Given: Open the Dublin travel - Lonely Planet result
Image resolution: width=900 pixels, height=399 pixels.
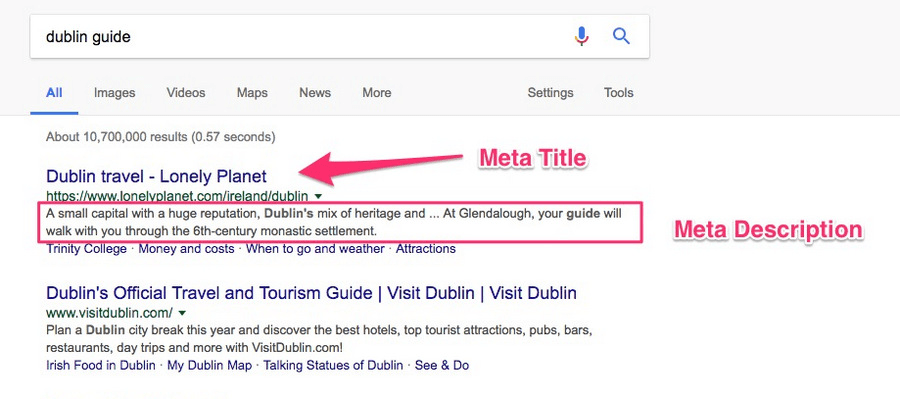Looking at the screenshot, I should tap(156, 176).
